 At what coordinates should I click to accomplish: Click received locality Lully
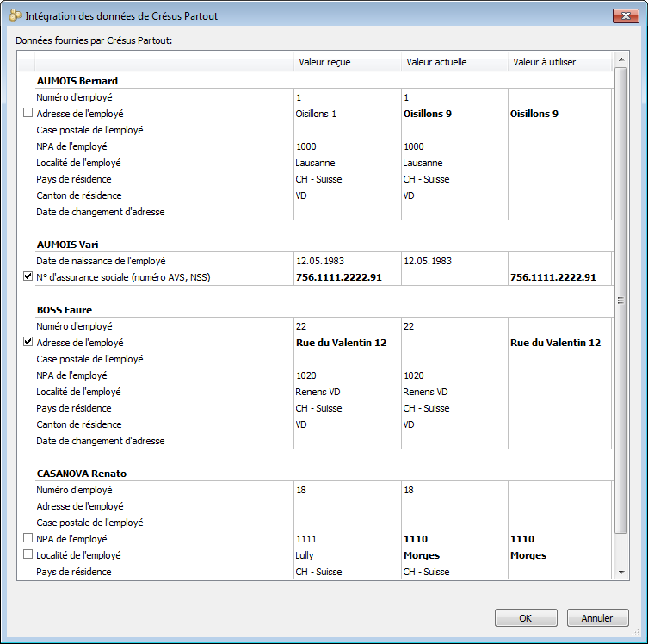[305, 555]
